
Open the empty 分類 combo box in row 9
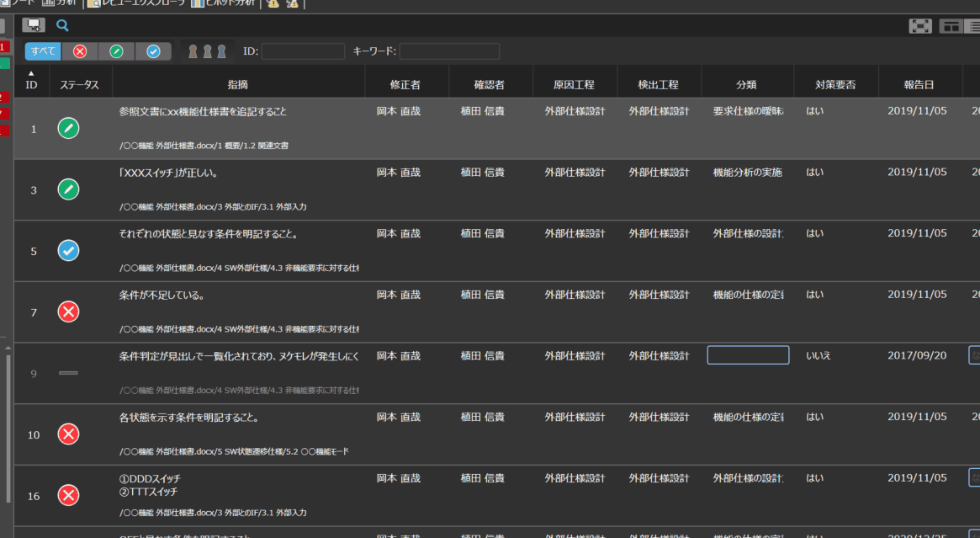tap(748, 355)
